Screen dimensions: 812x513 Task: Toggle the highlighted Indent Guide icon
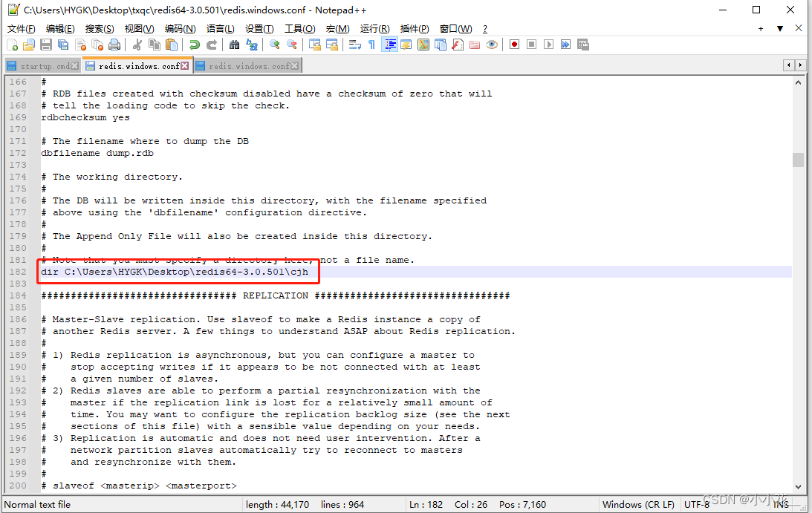[389, 45]
